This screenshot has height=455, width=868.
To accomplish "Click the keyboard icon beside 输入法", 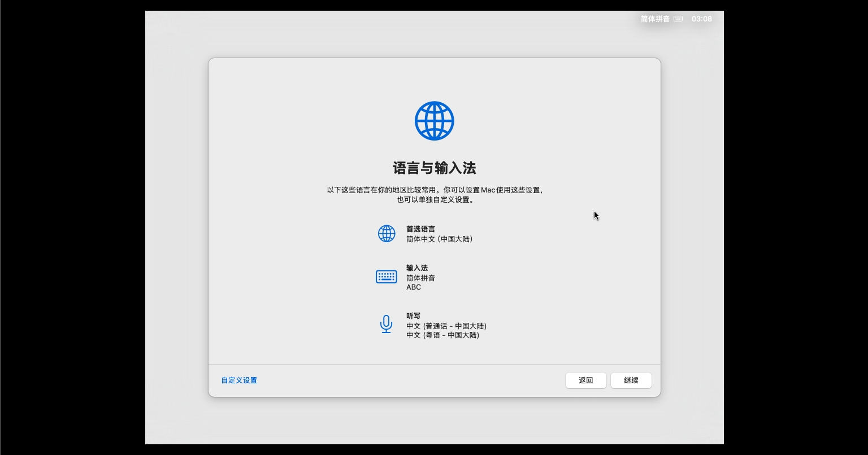I will point(387,277).
